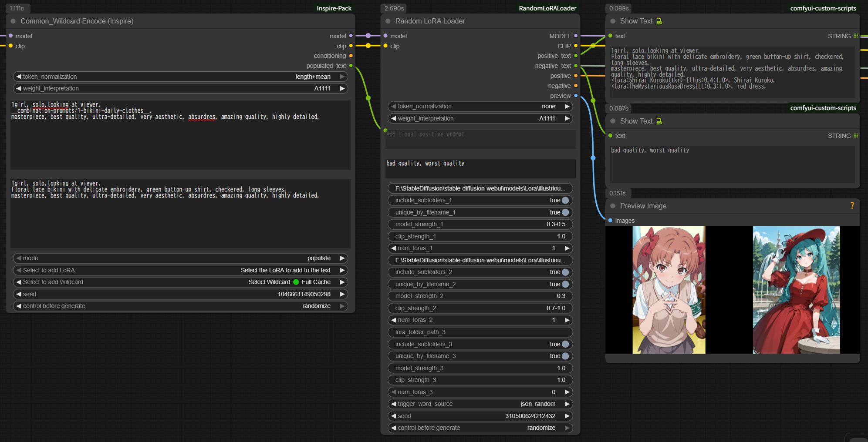Click the 'Additional positive prompt' text box
Screen dimensions: 868x442
tap(480, 139)
